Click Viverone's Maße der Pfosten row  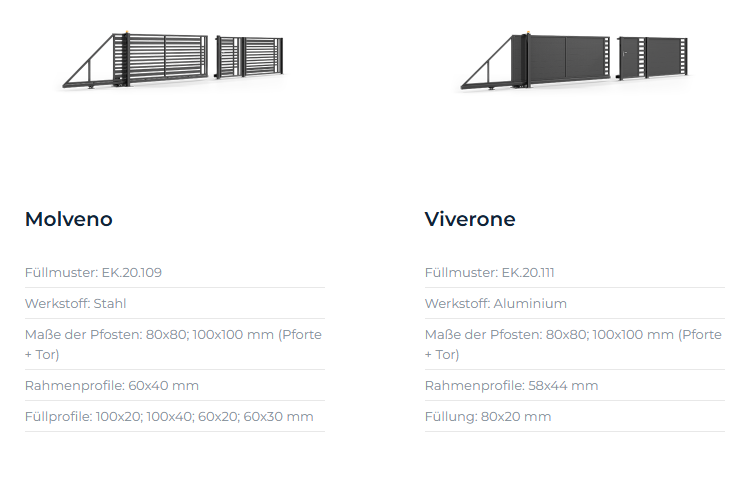tap(573, 344)
